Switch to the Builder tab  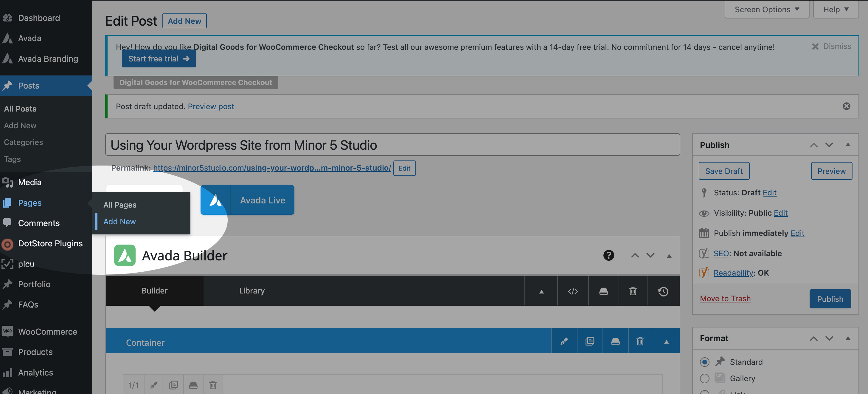(x=154, y=291)
